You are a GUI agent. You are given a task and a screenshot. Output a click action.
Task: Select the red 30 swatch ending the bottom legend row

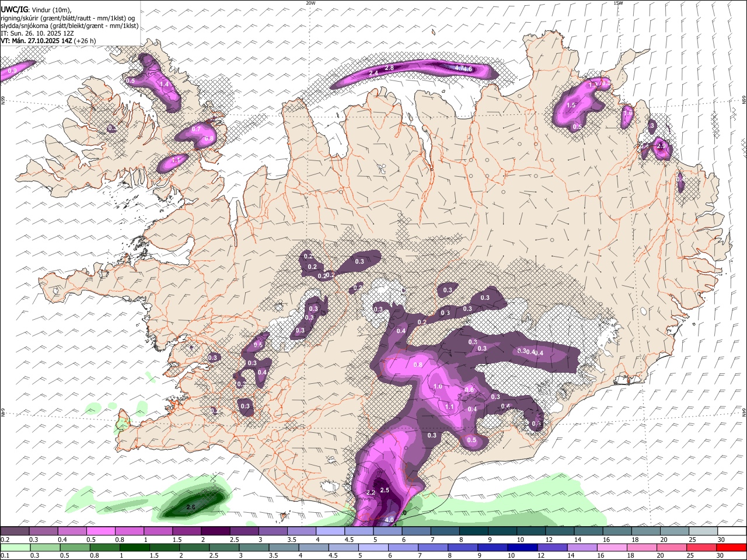click(732, 547)
